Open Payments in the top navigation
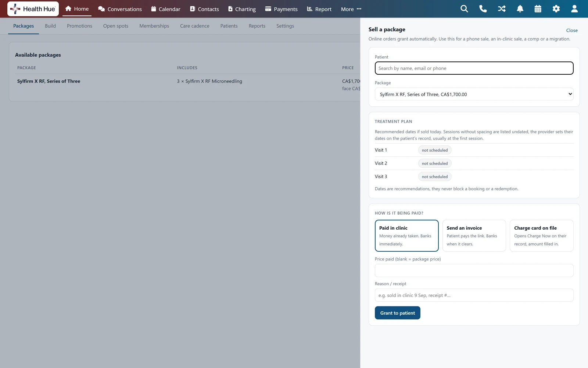This screenshot has width=588, height=368. pos(282,9)
